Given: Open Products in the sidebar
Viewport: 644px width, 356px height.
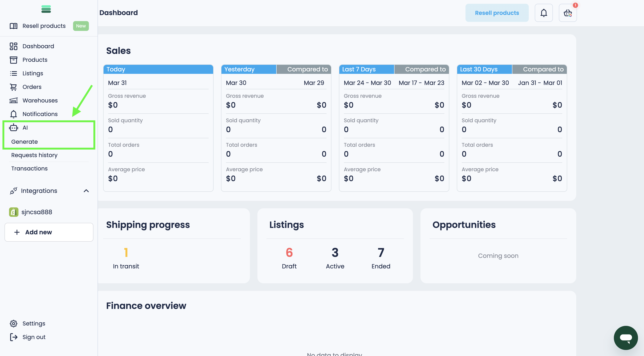Looking at the screenshot, I should coord(35,60).
